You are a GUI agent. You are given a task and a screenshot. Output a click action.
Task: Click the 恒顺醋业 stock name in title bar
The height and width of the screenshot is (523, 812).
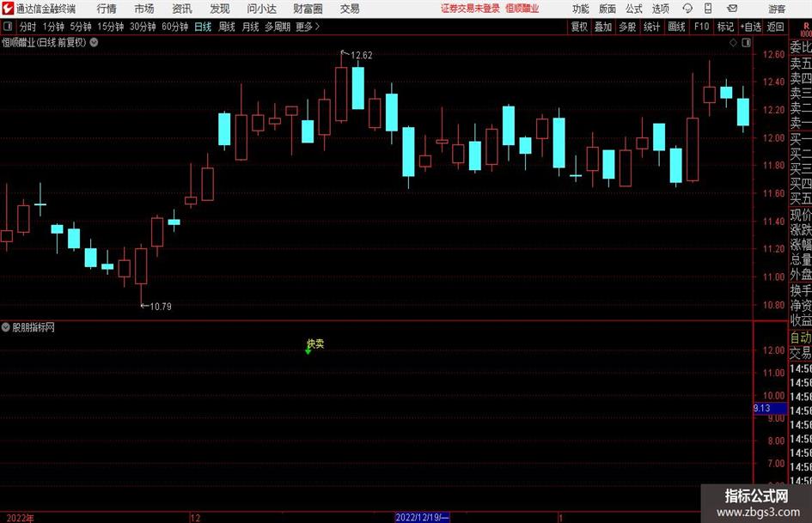[x=522, y=9]
